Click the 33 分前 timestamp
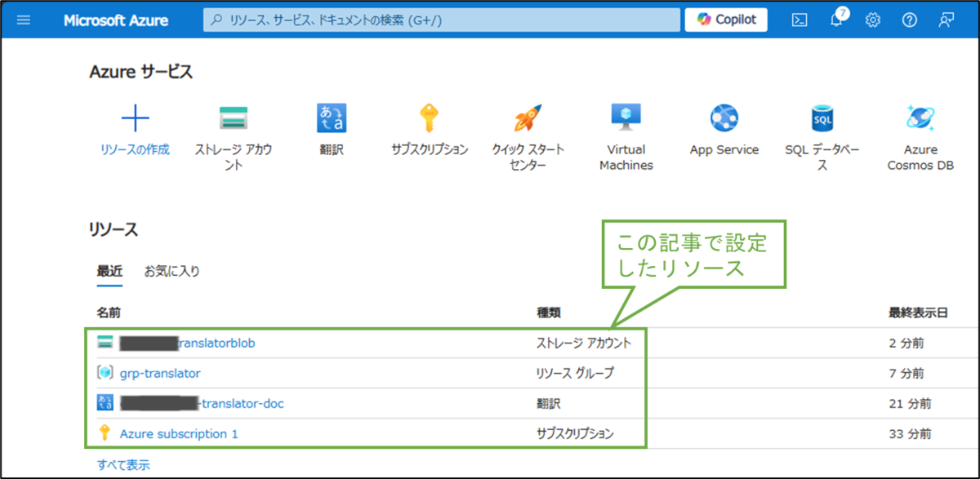 click(910, 433)
